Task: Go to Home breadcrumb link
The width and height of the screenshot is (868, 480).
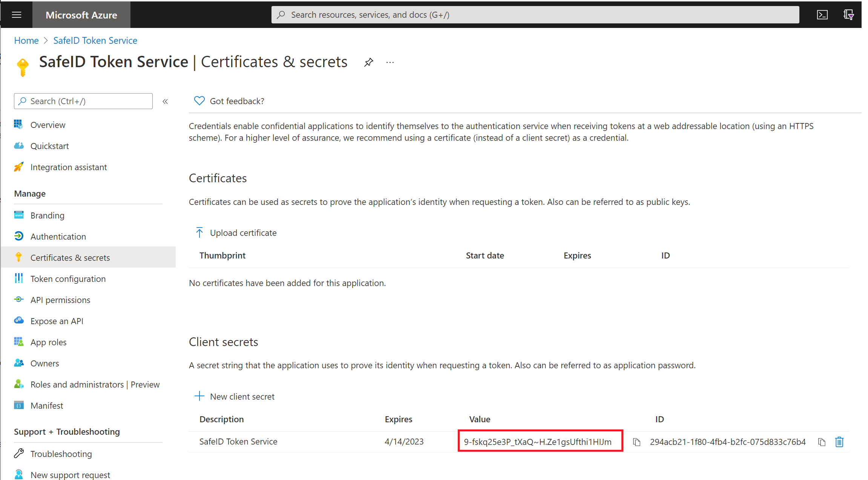Action: (x=26, y=40)
